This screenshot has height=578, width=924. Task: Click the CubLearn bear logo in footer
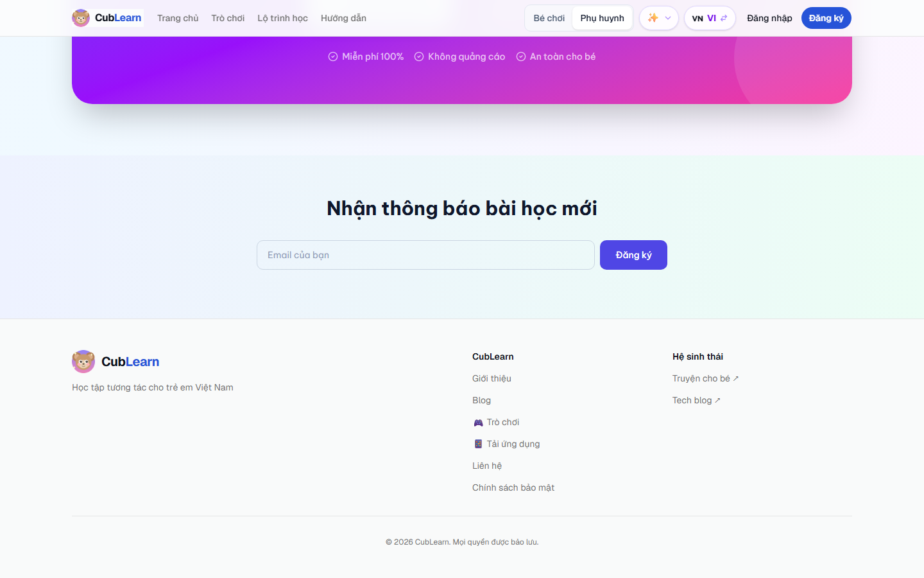pos(83,362)
